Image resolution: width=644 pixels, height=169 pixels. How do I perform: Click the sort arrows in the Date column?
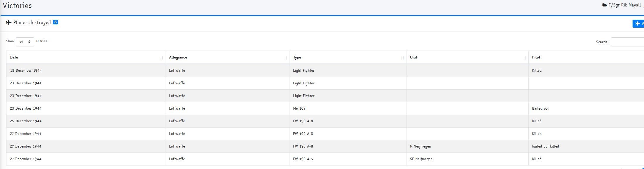point(161,58)
